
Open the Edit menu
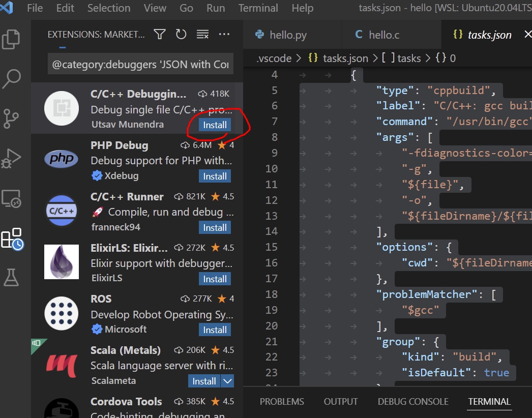click(65, 8)
